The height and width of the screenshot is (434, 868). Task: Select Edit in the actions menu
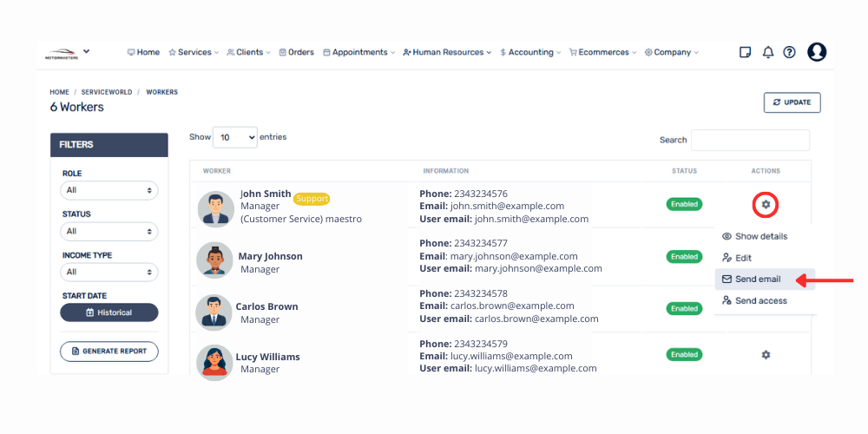pos(743,258)
